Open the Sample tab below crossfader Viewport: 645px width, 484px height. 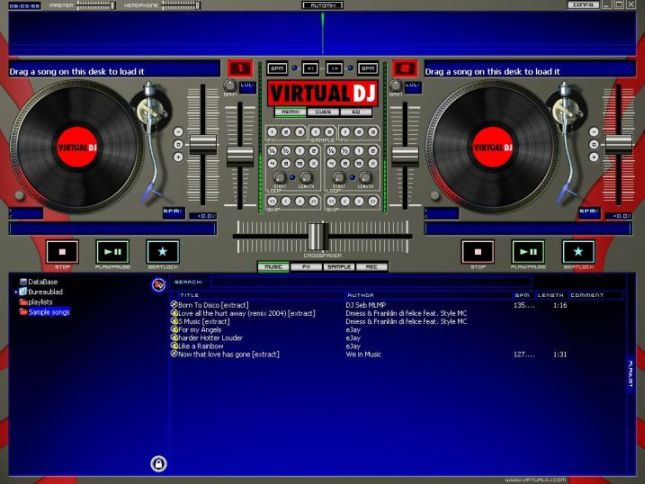click(339, 267)
